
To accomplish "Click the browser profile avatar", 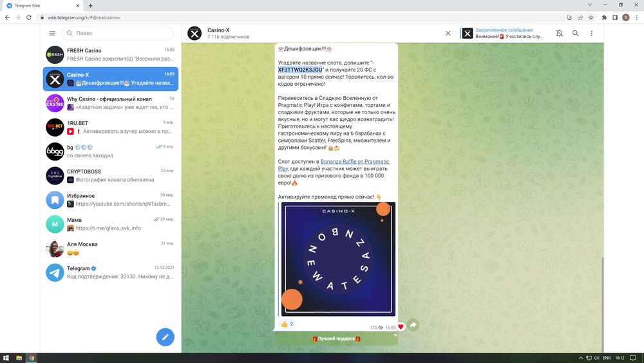I will pos(626,17).
